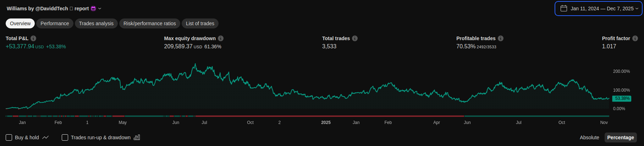Switch chart scale to Absolute
Screen dimensions: 644x146
(589, 137)
